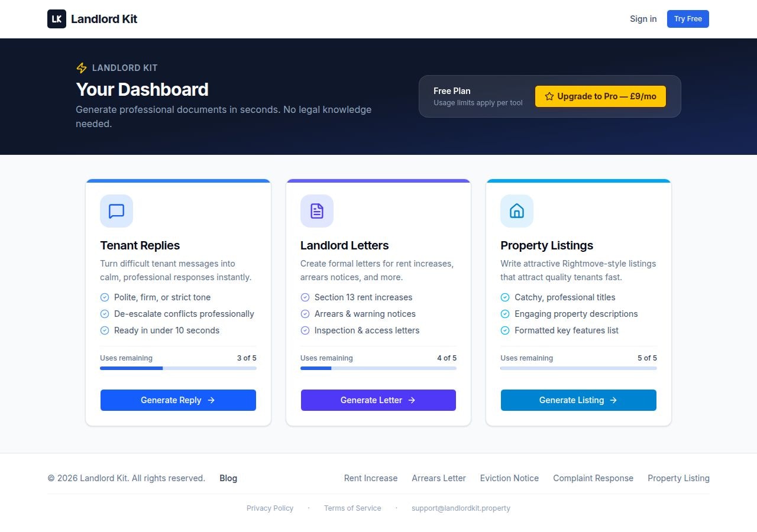Click check icon beside Catchy, professional titles

click(x=505, y=297)
